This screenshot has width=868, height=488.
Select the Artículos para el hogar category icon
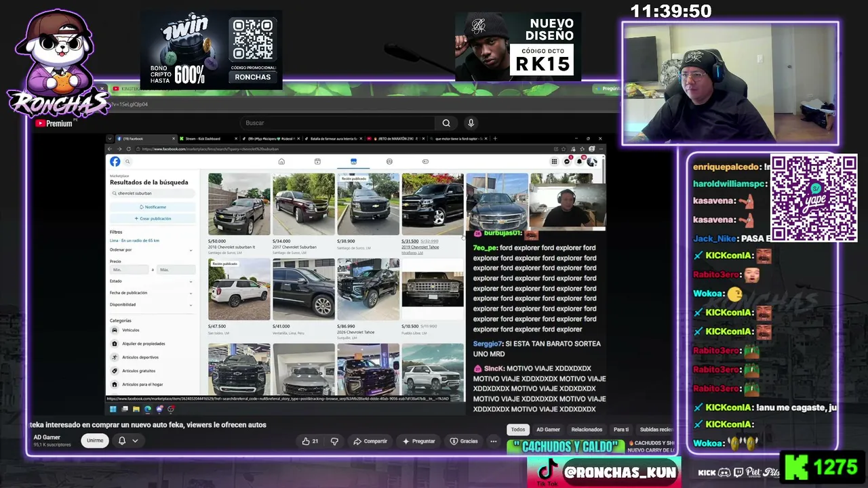pyautogui.click(x=115, y=384)
